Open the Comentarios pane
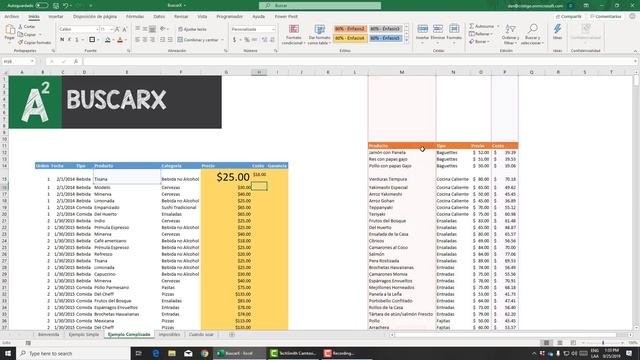This screenshot has height=360, width=640. tap(605, 17)
